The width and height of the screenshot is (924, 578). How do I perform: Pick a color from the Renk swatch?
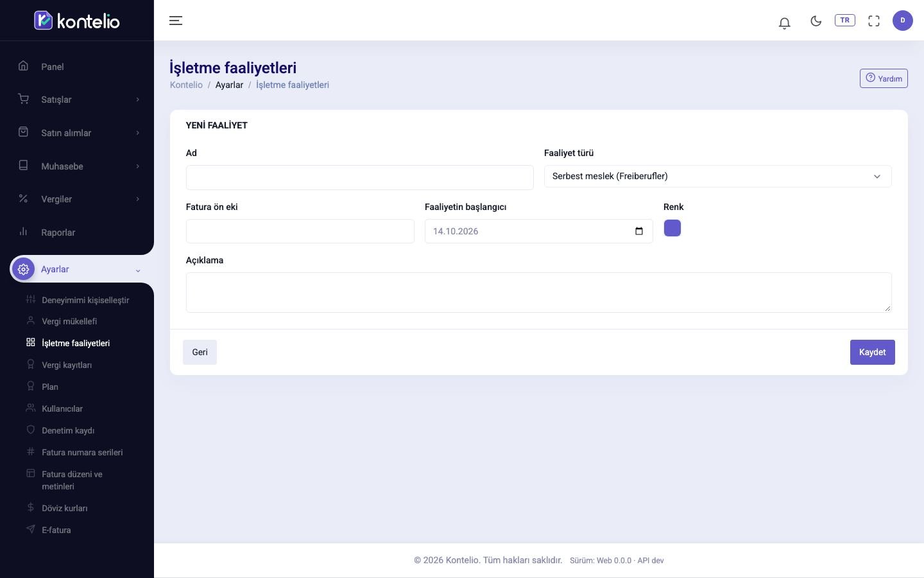(672, 228)
